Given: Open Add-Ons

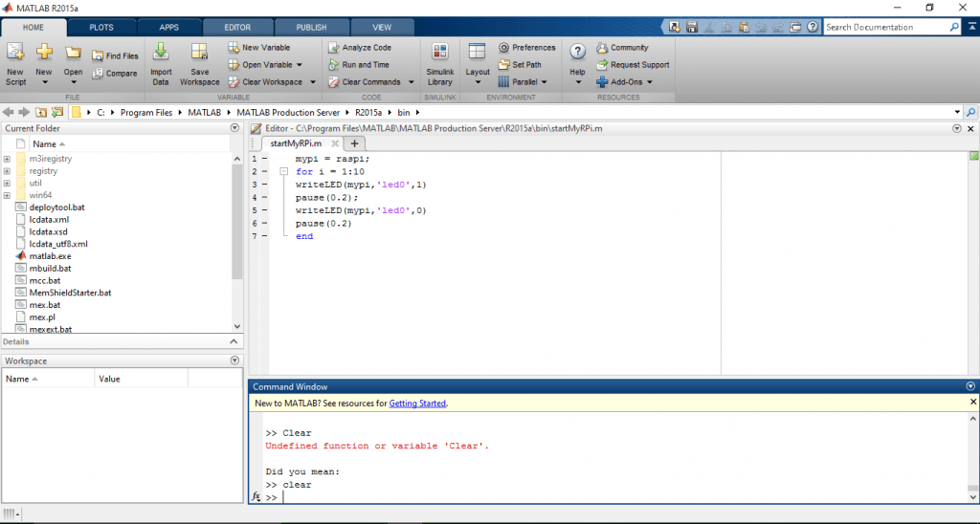Looking at the screenshot, I should pos(624,82).
